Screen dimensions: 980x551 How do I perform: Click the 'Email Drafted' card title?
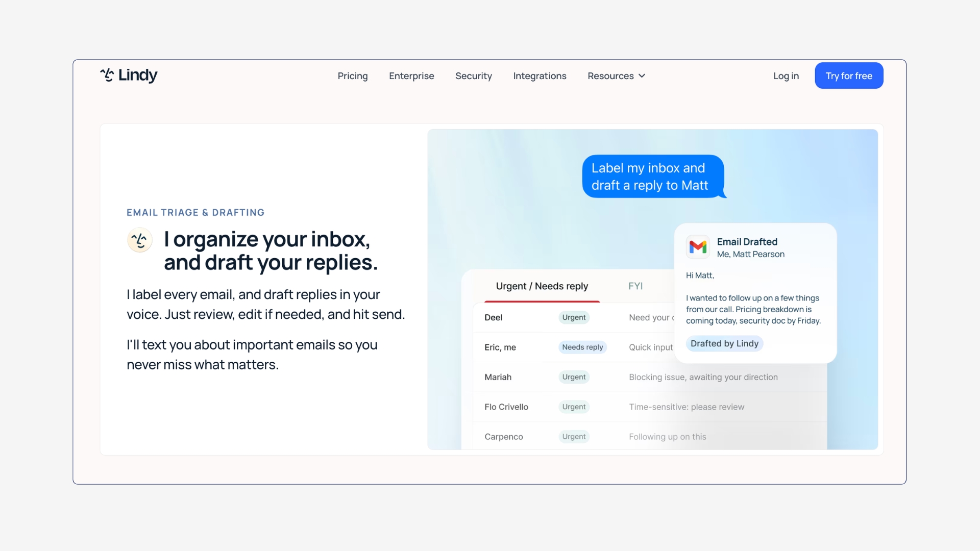[747, 242]
